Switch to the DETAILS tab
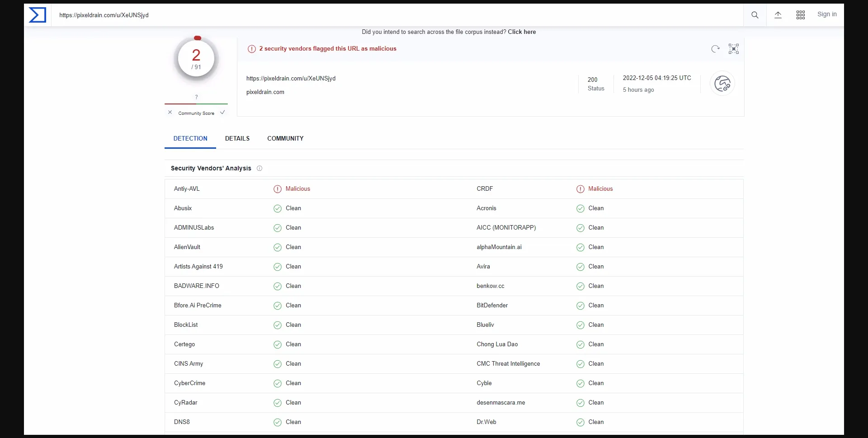 pyautogui.click(x=237, y=138)
